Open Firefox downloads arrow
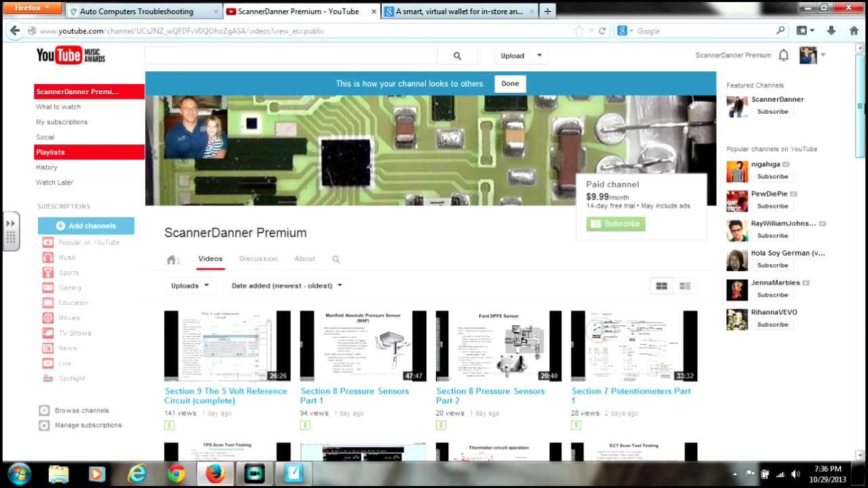 coord(831,30)
